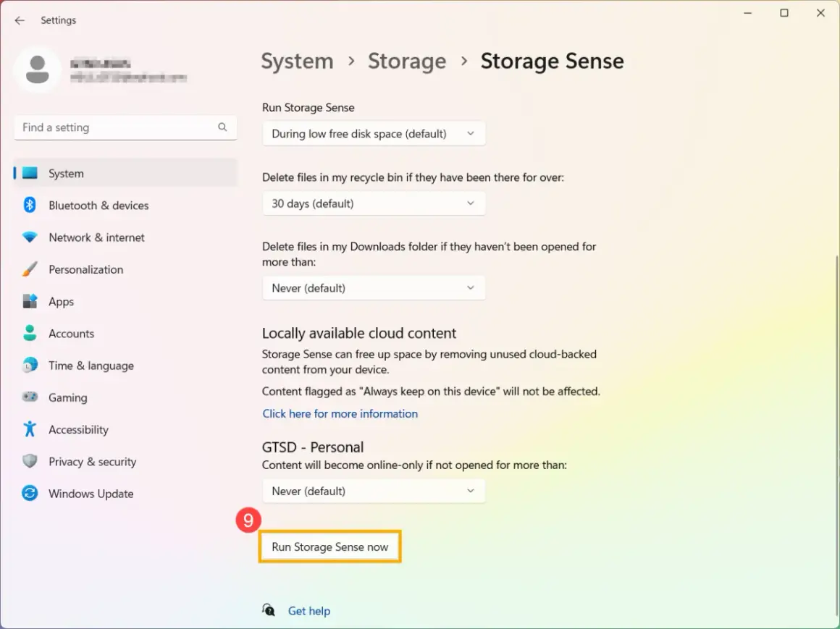Click the Get help chat icon
Screen dimensions: 840x629
coord(269,610)
